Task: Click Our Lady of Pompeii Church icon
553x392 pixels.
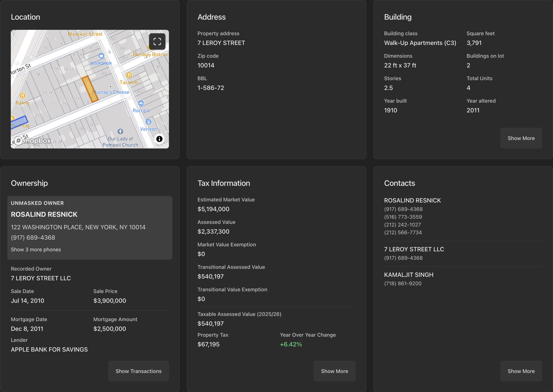Action: [120, 132]
